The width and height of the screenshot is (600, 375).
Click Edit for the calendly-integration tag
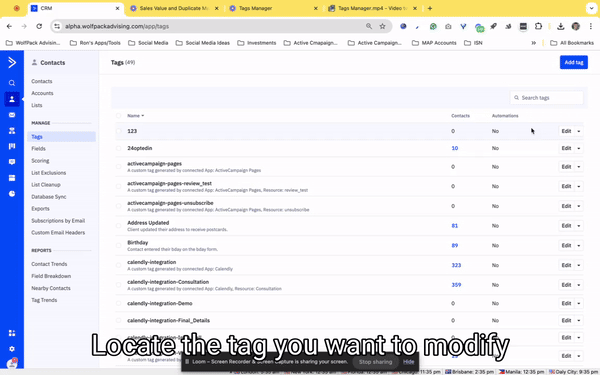[x=566, y=265]
